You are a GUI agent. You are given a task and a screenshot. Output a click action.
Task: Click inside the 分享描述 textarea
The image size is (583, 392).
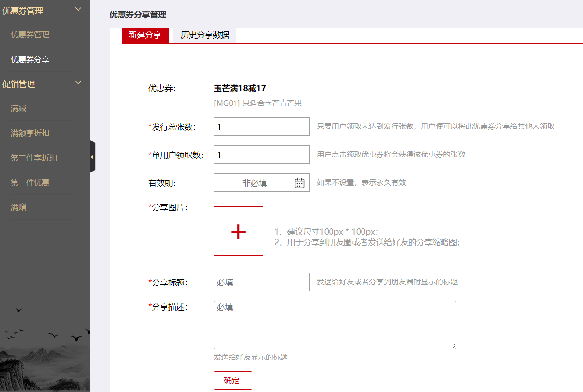tap(334, 325)
